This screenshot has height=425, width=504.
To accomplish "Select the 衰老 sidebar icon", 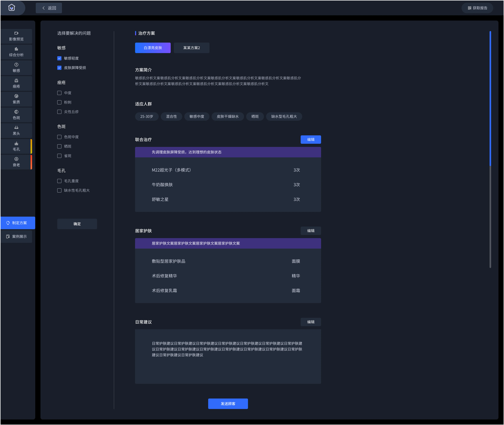I will click(16, 162).
